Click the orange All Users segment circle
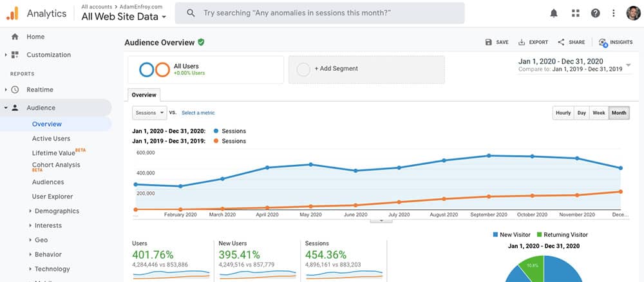 click(x=162, y=70)
